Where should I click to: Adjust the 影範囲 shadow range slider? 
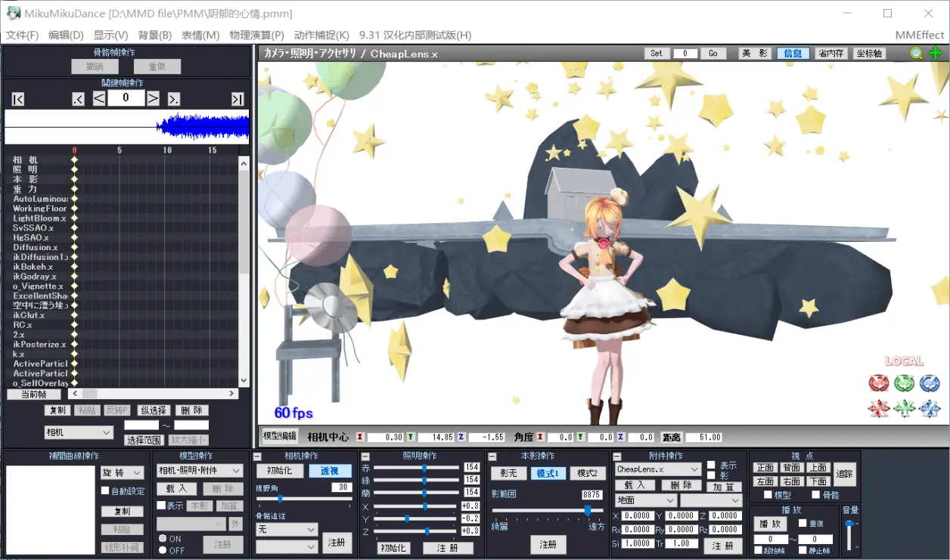pos(547,511)
